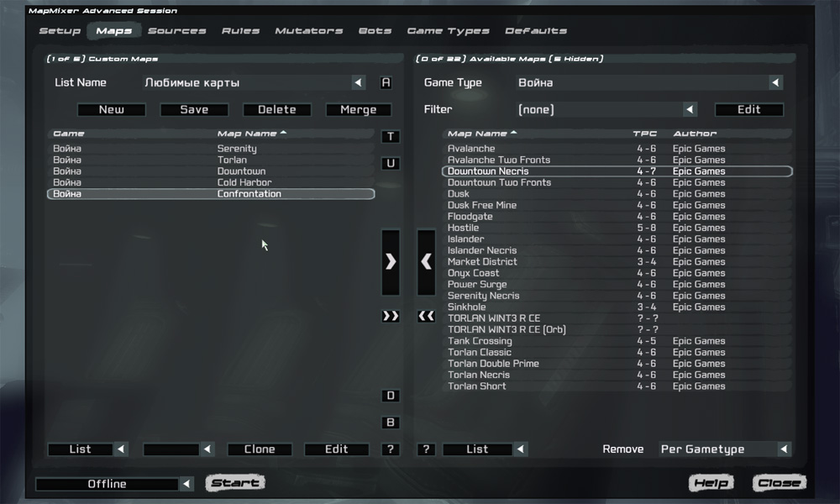Click the D button beside custom maps
Viewport: 840px width, 504px height.
pos(391,396)
